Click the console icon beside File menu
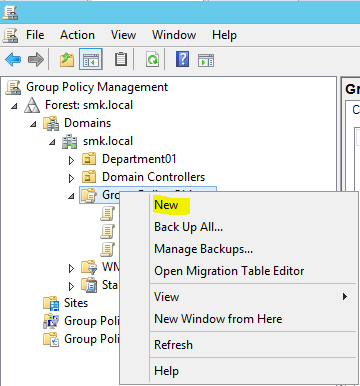The height and width of the screenshot is (386, 360). tap(10, 35)
